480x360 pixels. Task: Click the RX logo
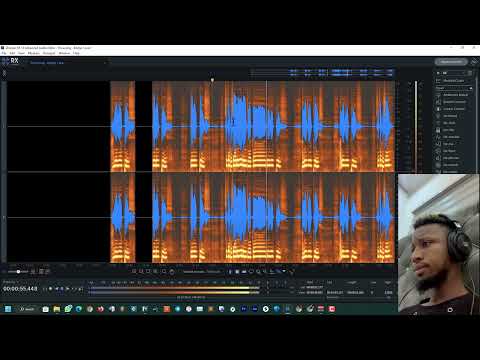tap(11, 61)
